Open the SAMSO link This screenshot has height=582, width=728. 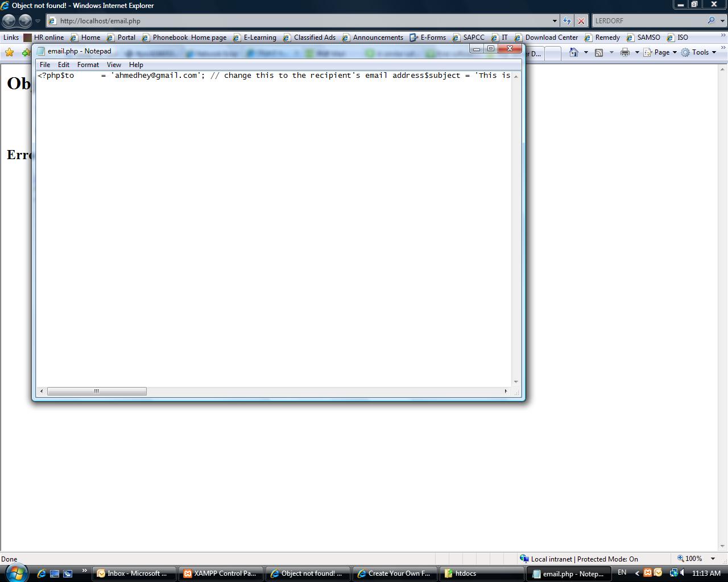click(643, 38)
